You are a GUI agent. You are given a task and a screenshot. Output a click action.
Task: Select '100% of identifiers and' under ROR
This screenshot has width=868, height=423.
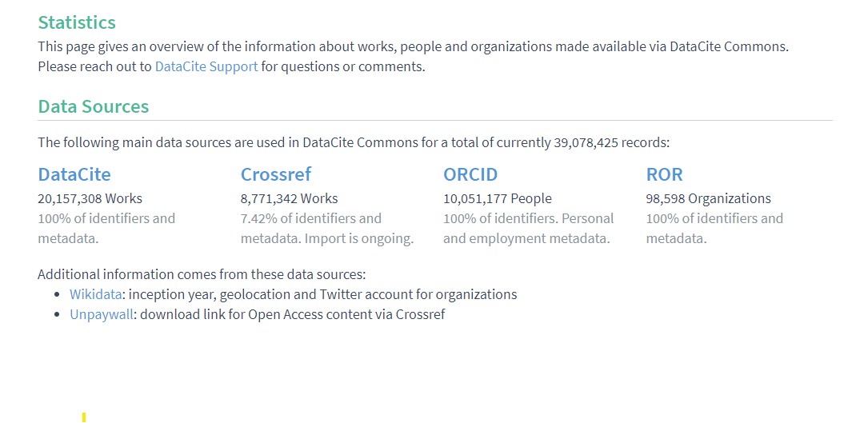point(714,219)
